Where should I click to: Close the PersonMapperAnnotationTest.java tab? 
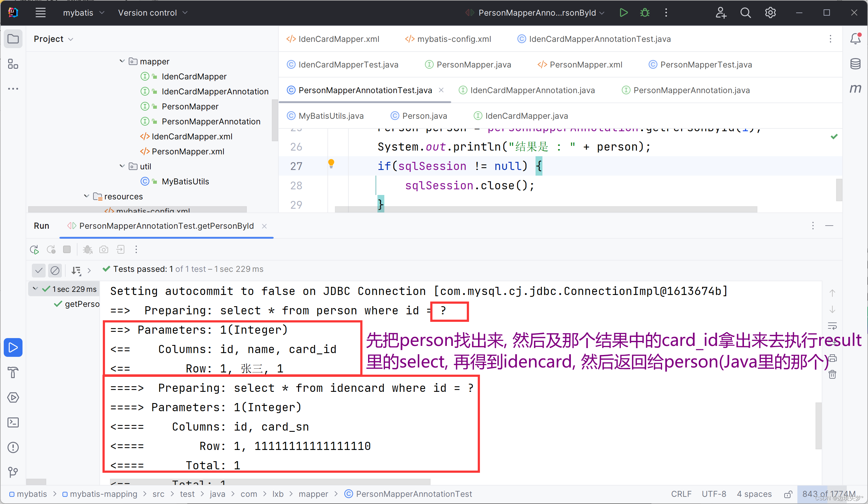coord(441,90)
